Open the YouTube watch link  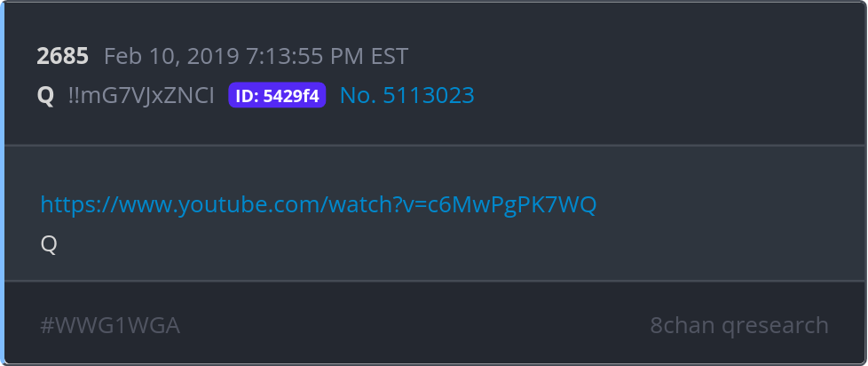319,205
